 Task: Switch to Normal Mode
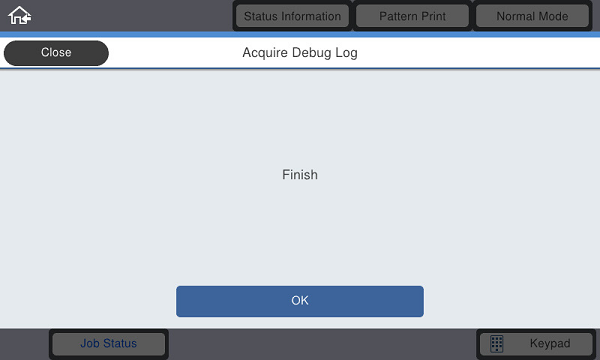point(532,16)
